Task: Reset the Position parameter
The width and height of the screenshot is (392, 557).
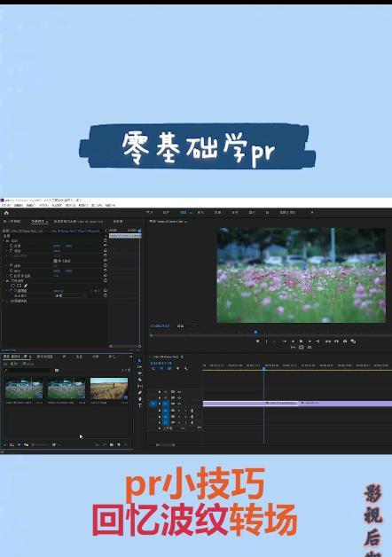Action: [x=106, y=246]
